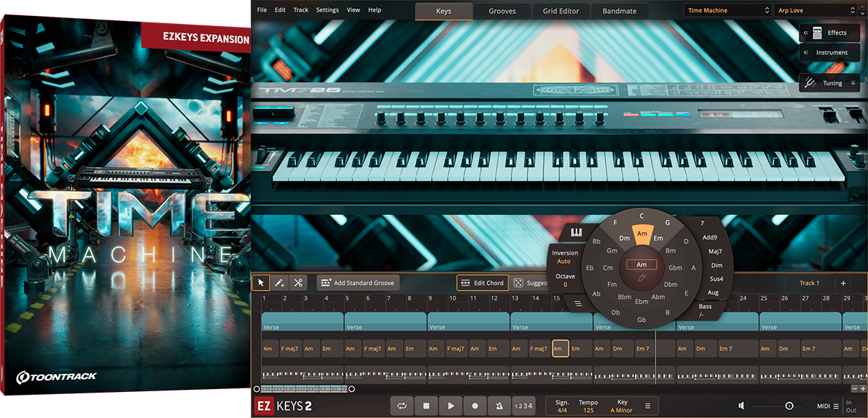Open the MIDI settings menu icon
The image size is (868, 418).
[x=836, y=406]
